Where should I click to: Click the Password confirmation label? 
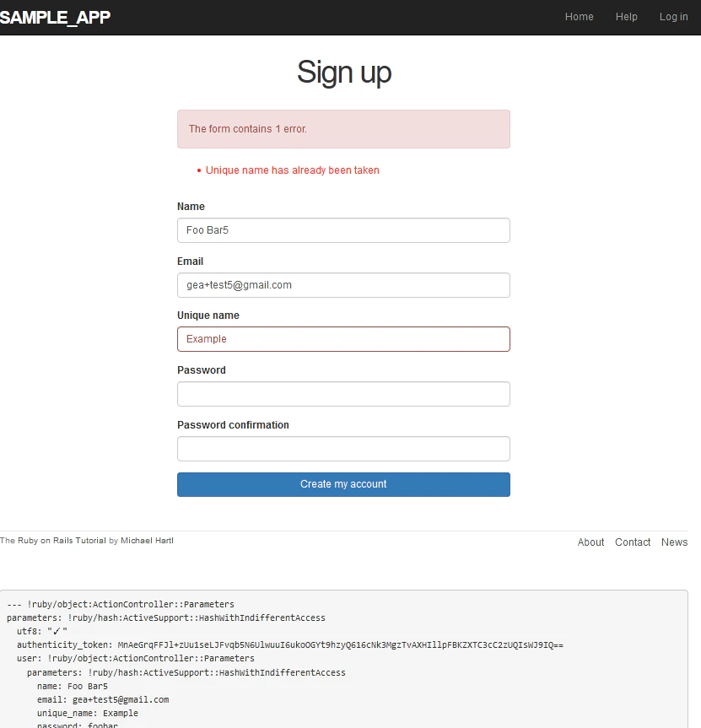tap(233, 425)
